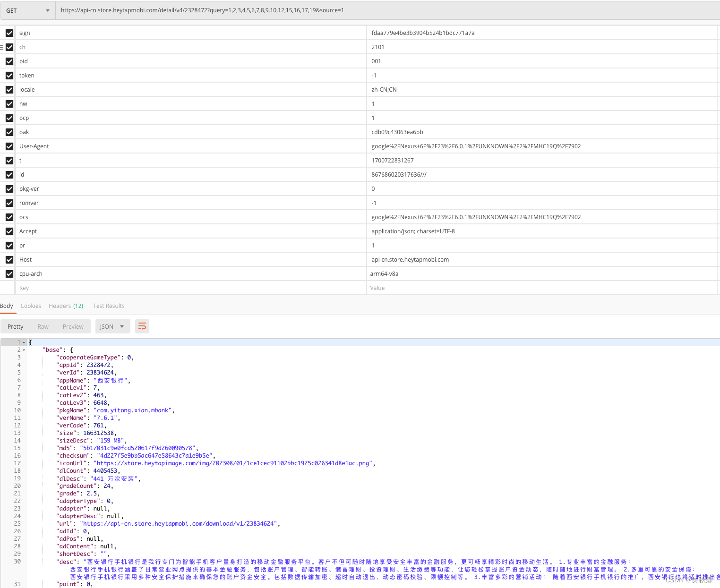Image resolution: width=720 pixels, height=588 pixels.
Task: Select the Preview view mode
Action: point(73,326)
